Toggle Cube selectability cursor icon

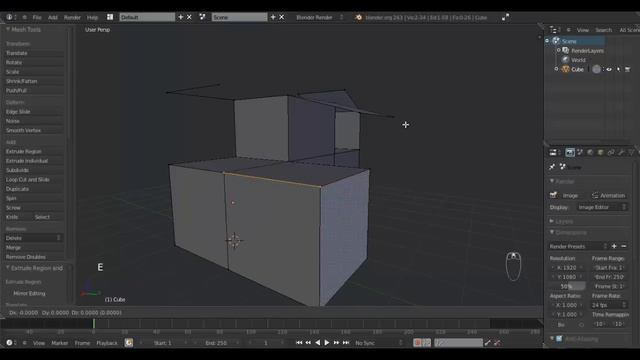[618, 69]
